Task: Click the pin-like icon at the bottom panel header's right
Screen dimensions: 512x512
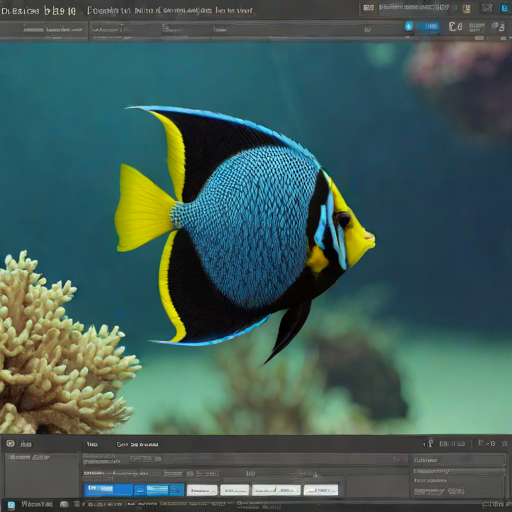Action: pos(430,443)
